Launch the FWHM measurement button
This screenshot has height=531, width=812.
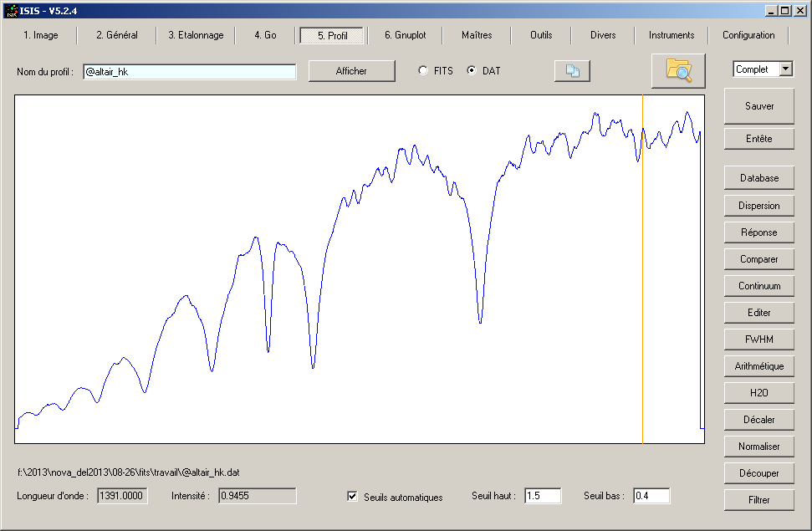click(758, 340)
